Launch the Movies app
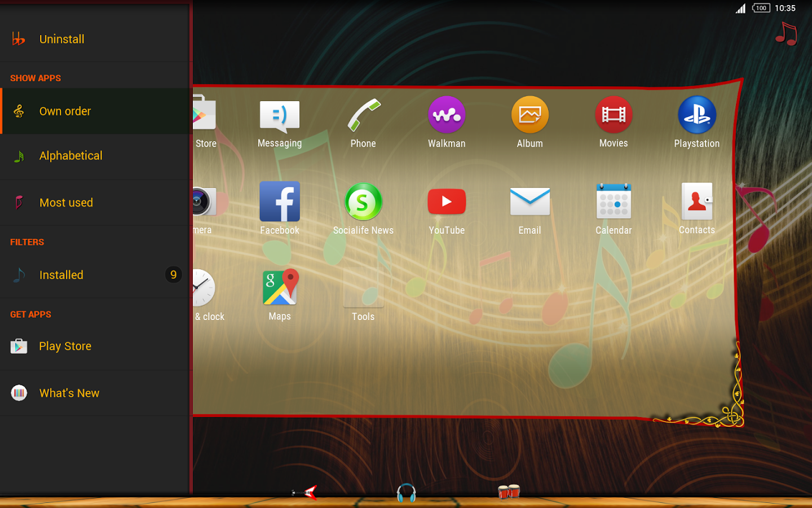This screenshot has height=508, width=812. pyautogui.click(x=614, y=122)
